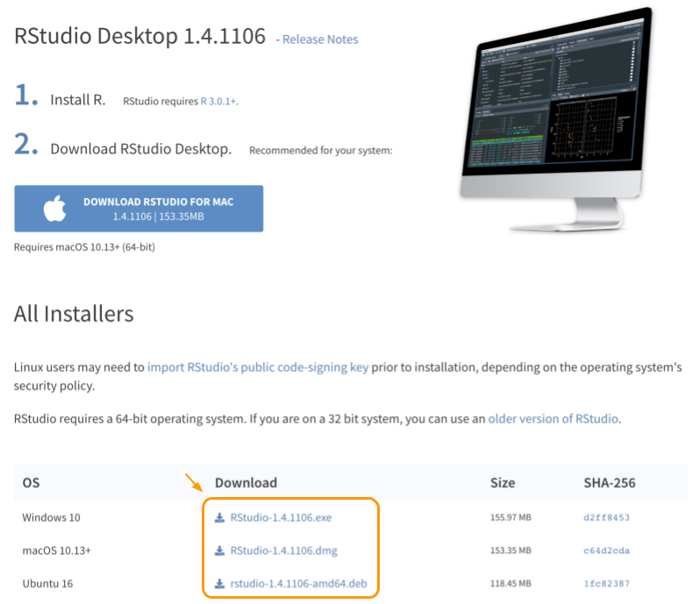700x604 pixels.
Task: Click the 153.35 MB size value
Action: [511, 551]
